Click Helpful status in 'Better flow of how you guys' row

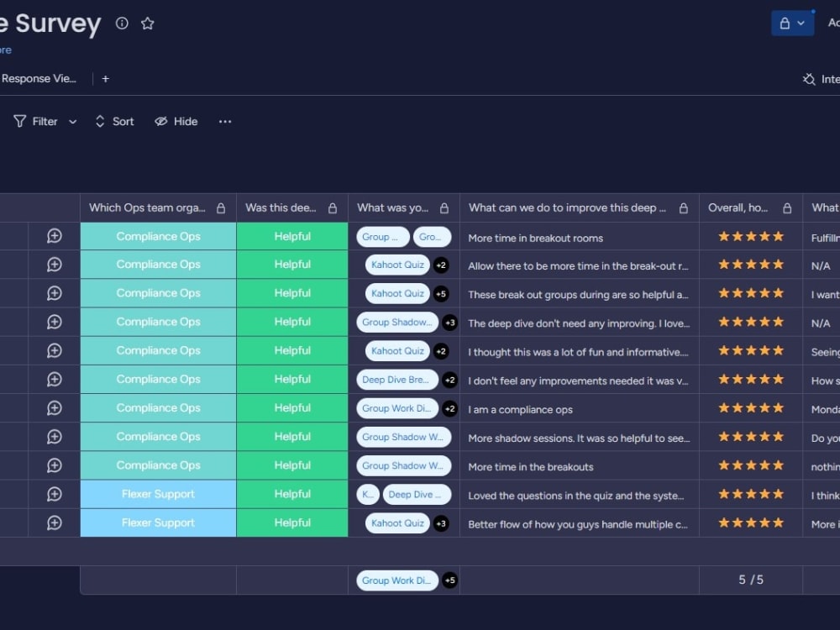pyautogui.click(x=292, y=522)
